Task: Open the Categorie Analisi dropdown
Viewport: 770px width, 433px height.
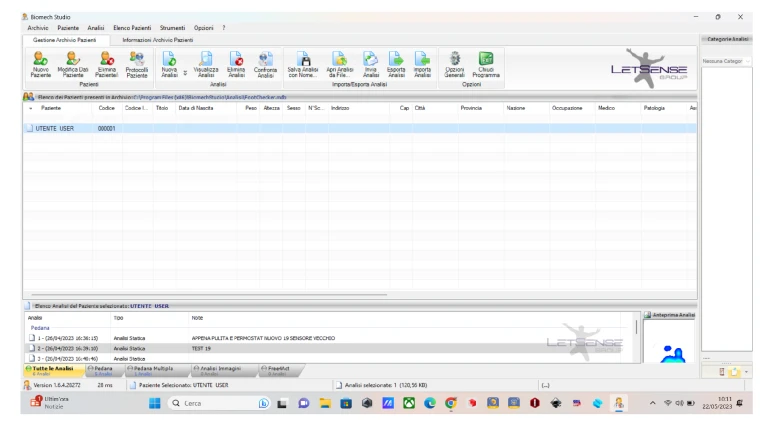Action: tap(726, 62)
